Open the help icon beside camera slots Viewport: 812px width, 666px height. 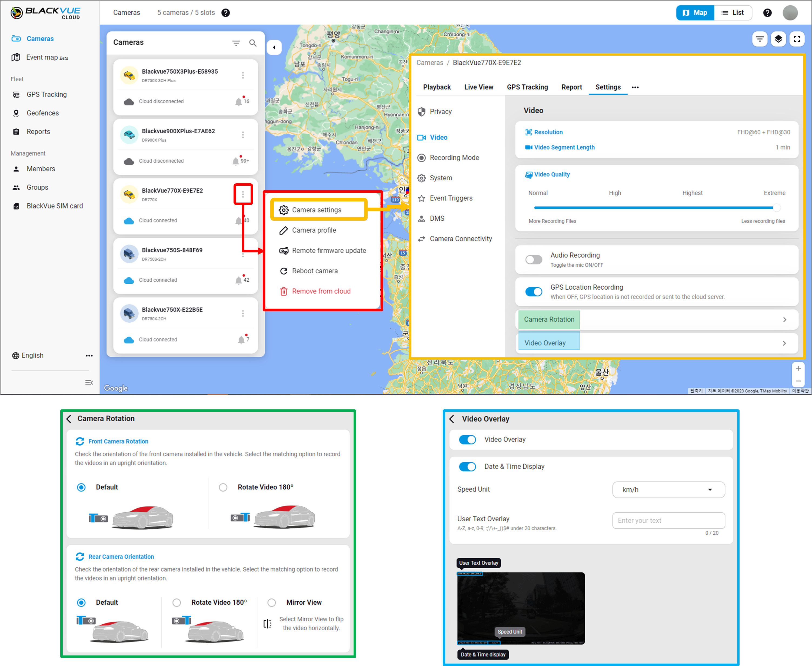click(225, 13)
